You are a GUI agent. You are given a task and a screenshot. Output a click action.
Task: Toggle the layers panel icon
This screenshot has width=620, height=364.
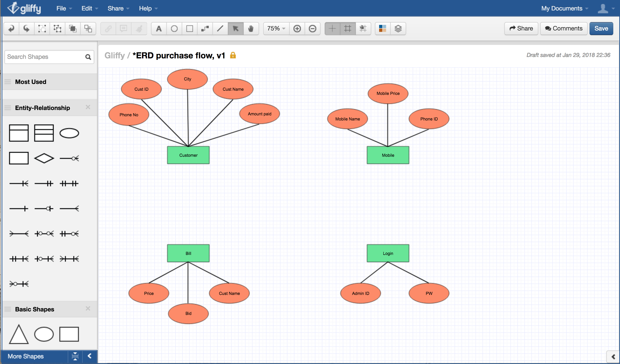398,28
